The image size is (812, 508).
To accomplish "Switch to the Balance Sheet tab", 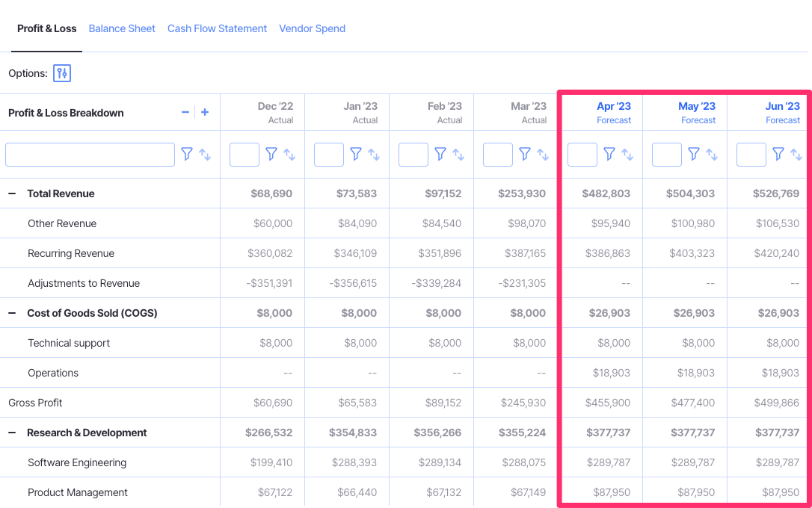I will [x=122, y=28].
